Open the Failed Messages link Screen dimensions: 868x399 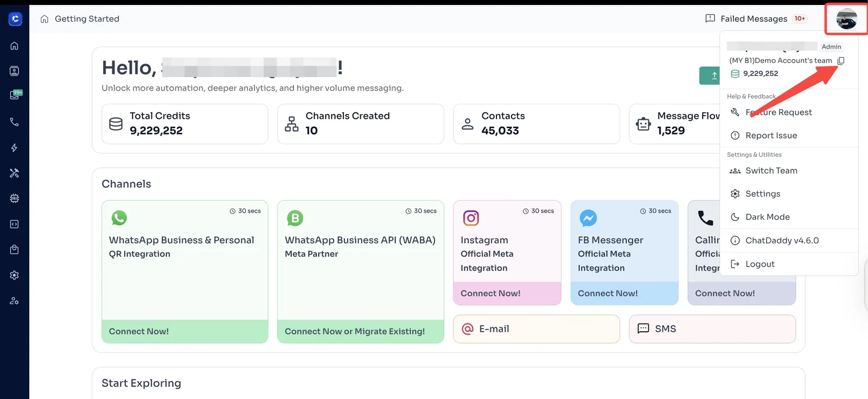[754, 19]
